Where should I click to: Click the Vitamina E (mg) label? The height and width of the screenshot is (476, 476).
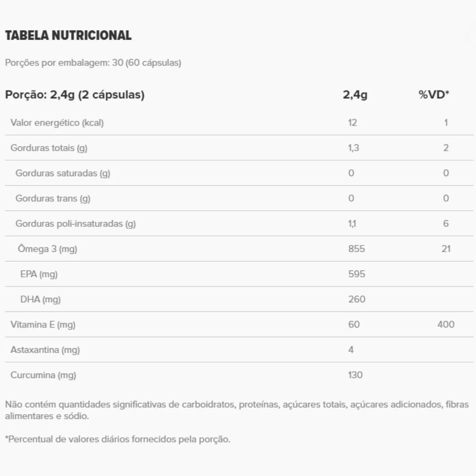43,324
